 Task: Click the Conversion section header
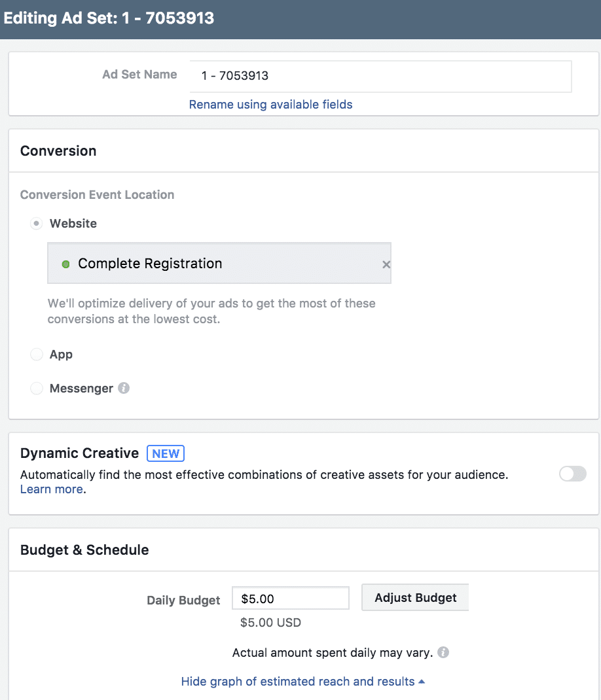pyautogui.click(x=58, y=151)
